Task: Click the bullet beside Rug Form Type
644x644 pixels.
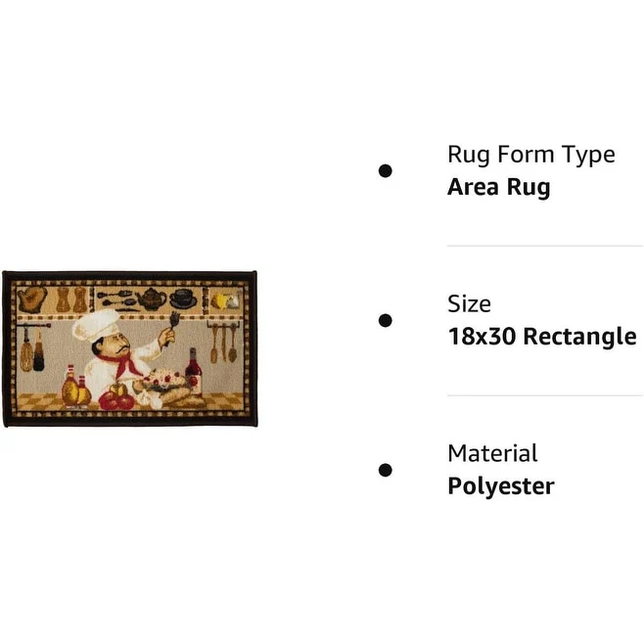Action: coord(386,170)
